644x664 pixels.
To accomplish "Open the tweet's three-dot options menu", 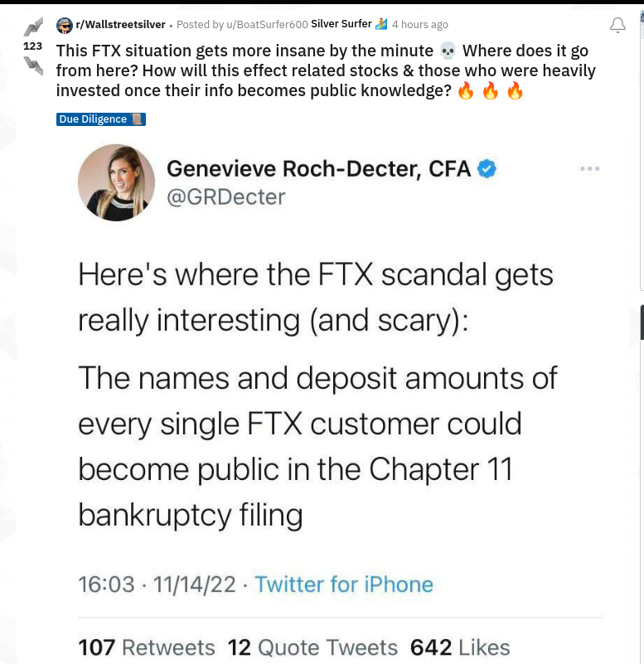I will (x=589, y=169).
